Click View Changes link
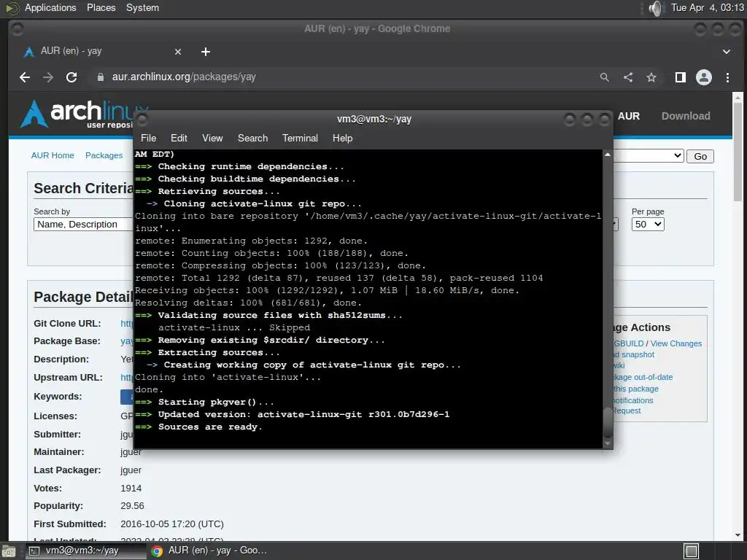This screenshot has height=560, width=747. click(676, 343)
